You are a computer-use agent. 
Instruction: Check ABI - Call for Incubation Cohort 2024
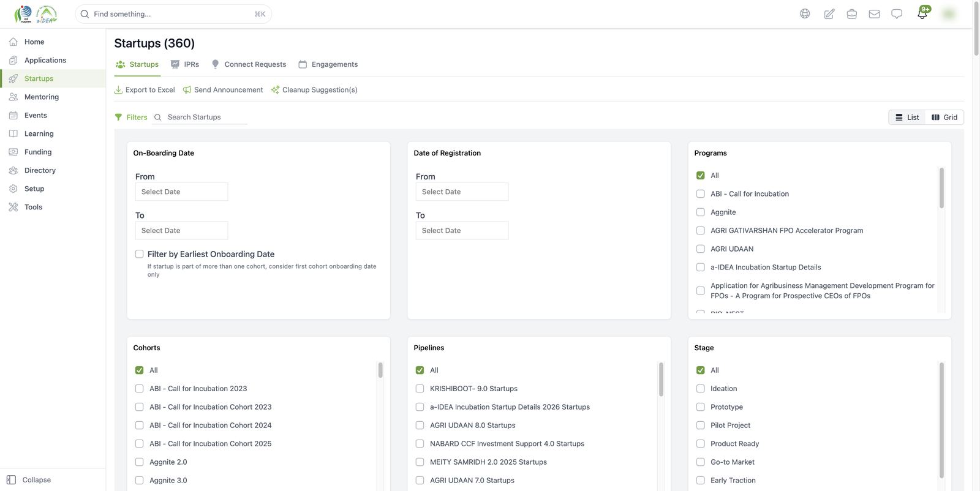pos(139,425)
